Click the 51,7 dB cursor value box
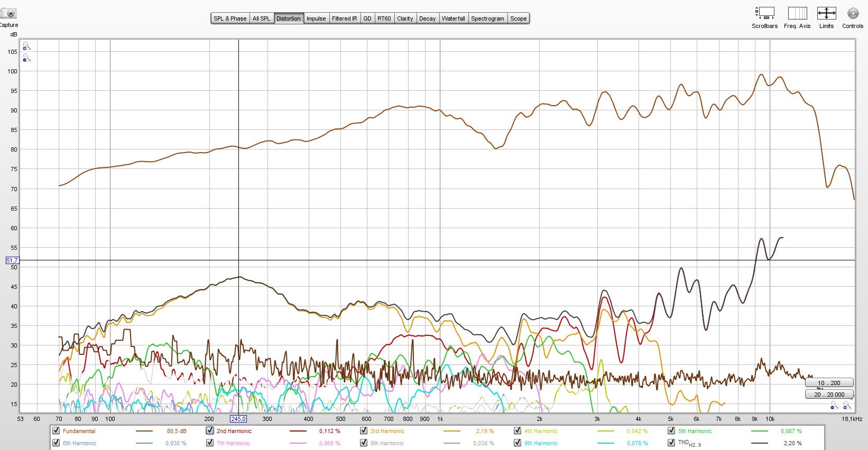 click(12, 260)
